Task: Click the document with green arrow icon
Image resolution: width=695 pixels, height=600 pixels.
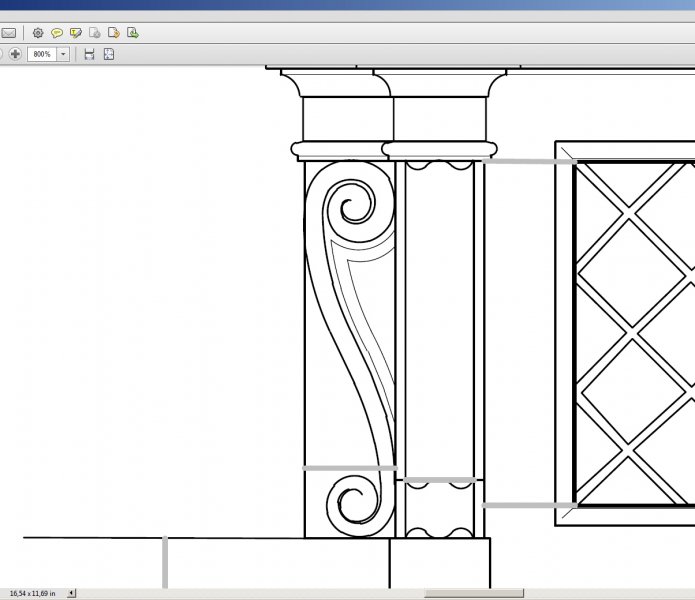Action: [x=133, y=33]
